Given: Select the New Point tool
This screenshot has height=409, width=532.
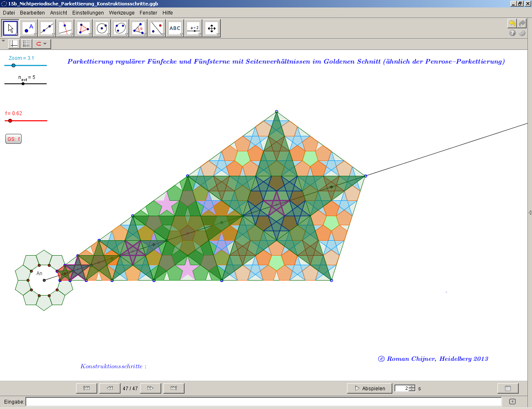Looking at the screenshot, I should point(29,28).
